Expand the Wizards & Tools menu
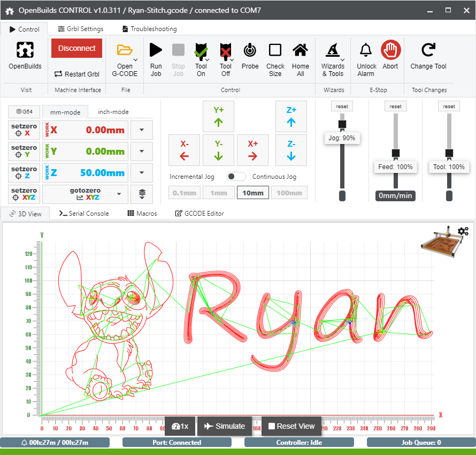 pos(333,50)
